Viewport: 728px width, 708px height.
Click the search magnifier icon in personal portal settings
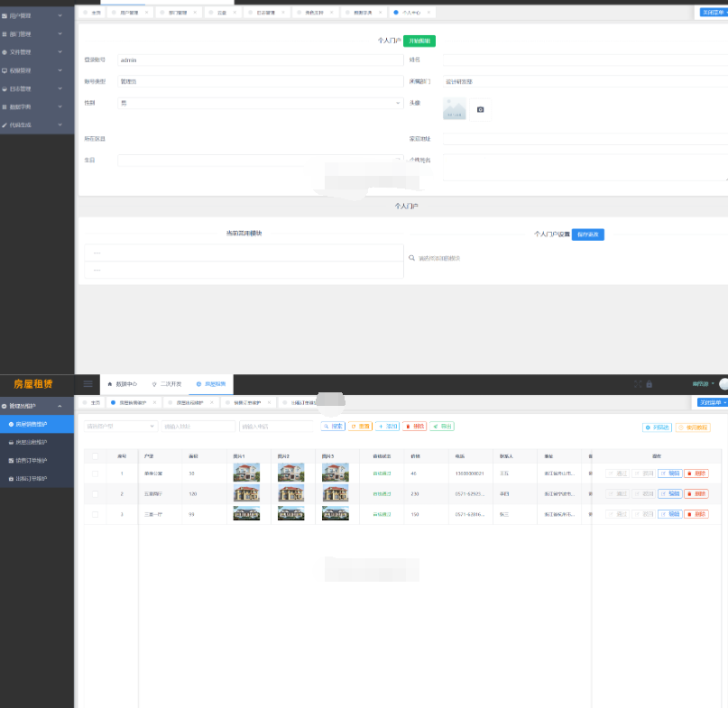(412, 258)
